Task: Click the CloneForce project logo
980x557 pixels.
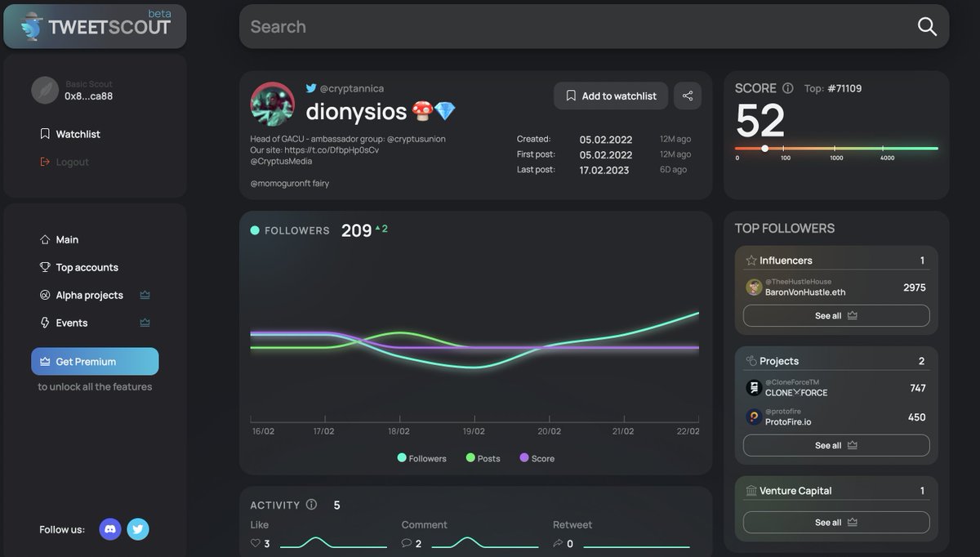Action: tap(754, 388)
